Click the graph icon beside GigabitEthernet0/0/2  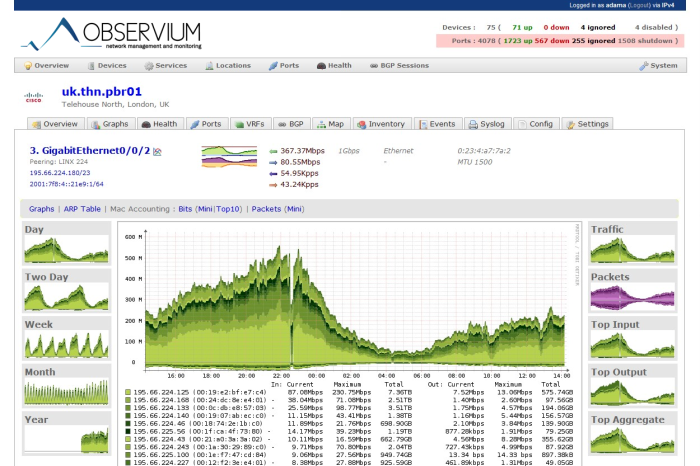[157, 152]
